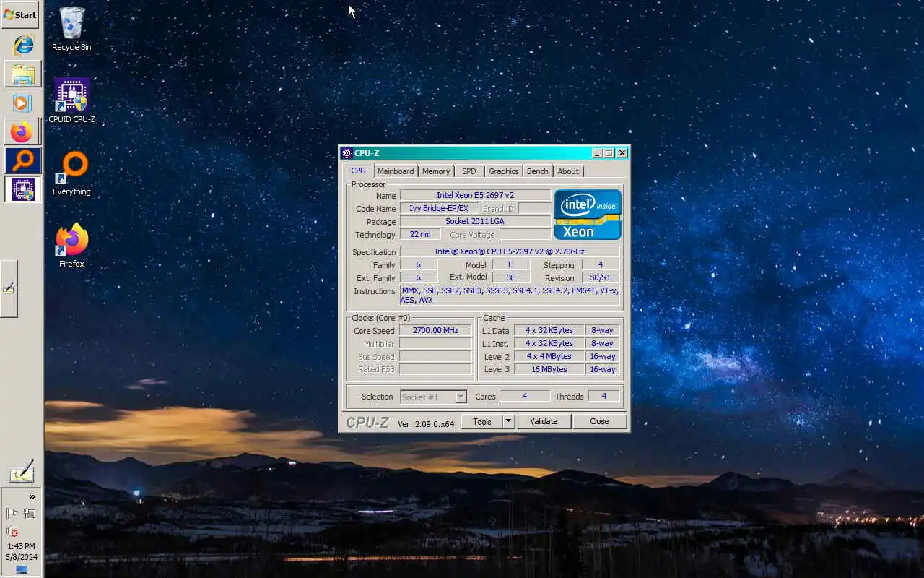The image size is (924, 578).
Task: Click the Revision value S0/S1
Action: pos(601,277)
